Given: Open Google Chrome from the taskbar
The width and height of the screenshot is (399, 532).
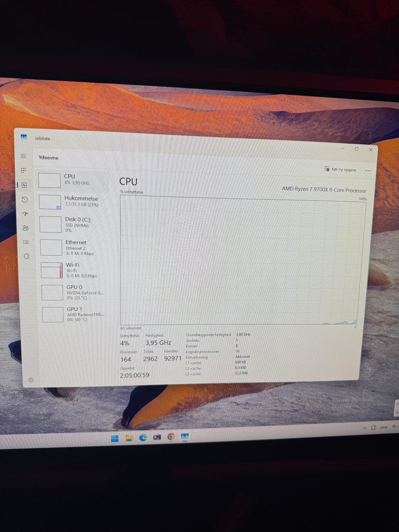Looking at the screenshot, I should pos(171,436).
